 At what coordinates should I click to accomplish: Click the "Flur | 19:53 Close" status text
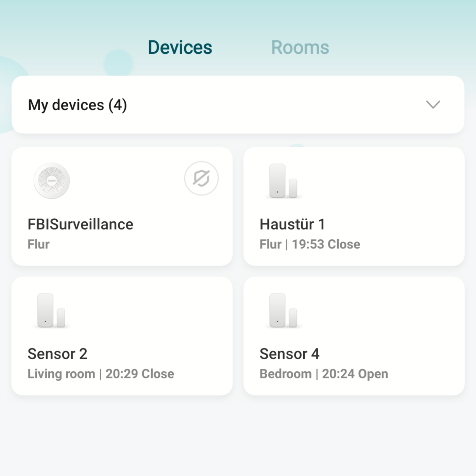pyautogui.click(x=310, y=244)
